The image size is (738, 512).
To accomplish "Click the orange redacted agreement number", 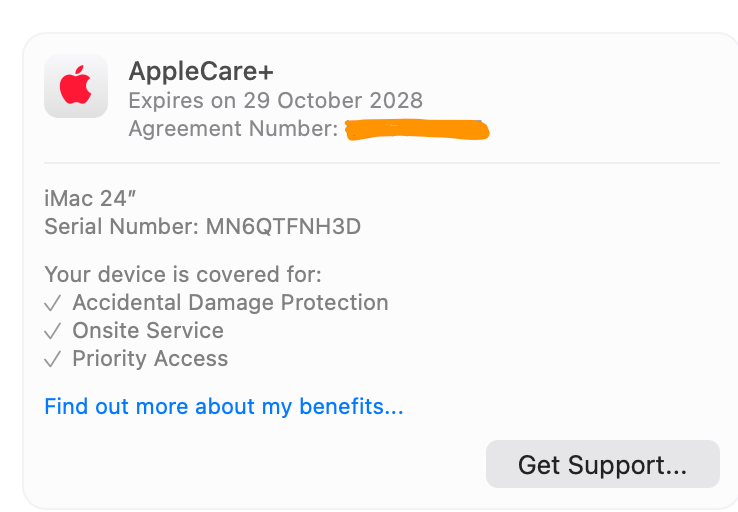I will (x=415, y=131).
